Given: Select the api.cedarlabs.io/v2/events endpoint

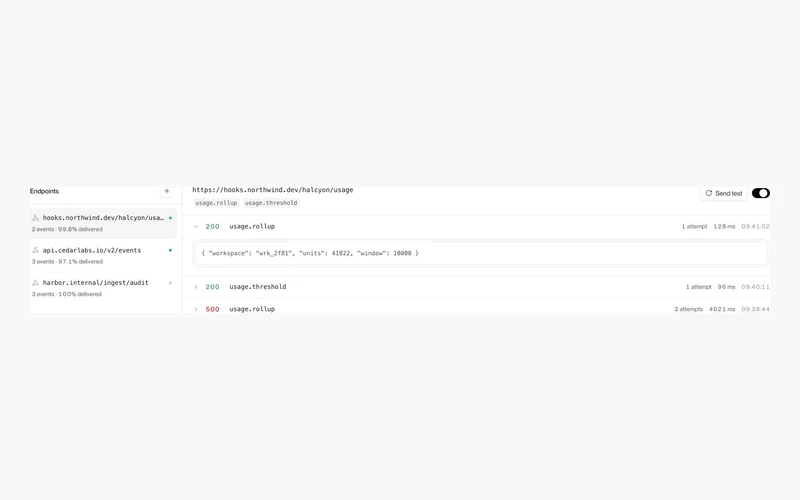Looking at the screenshot, I should 104,256.
